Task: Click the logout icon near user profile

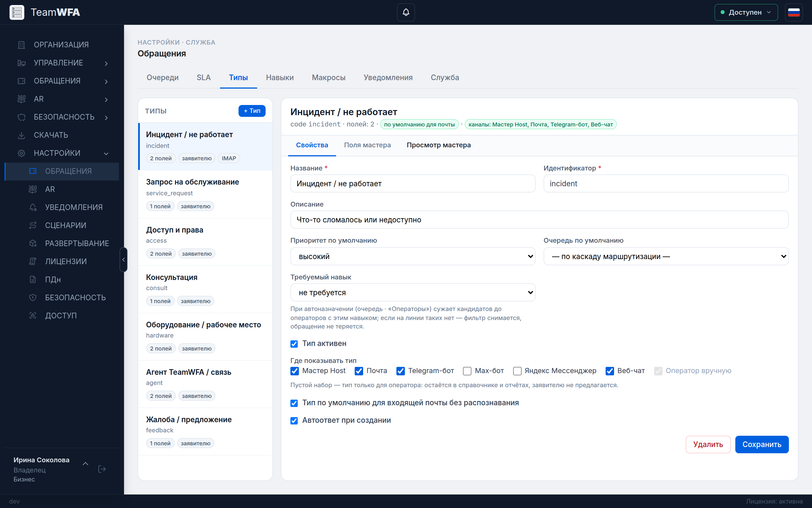Action: click(102, 469)
